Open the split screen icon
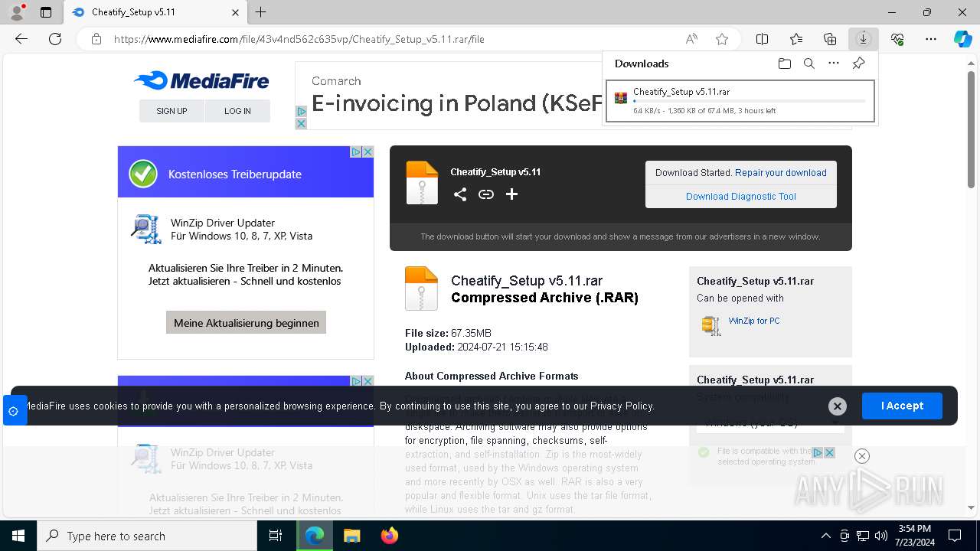 pos(762,39)
